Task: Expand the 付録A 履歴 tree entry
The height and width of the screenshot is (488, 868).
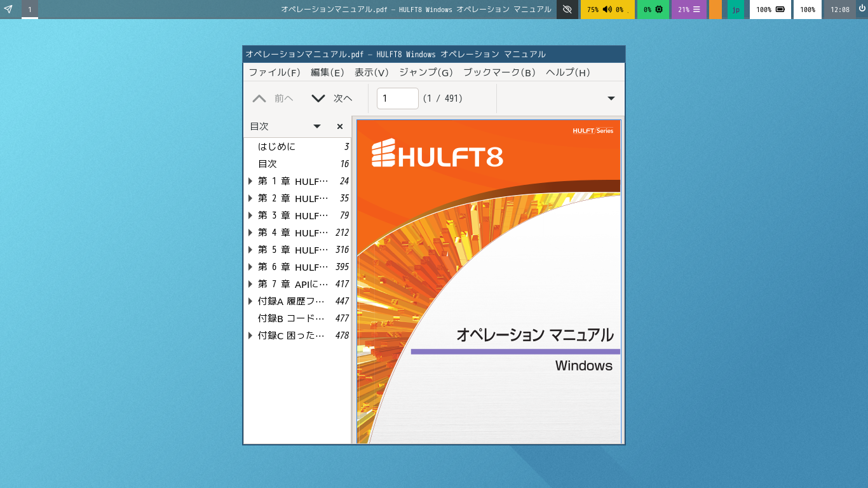Action: pos(250,301)
